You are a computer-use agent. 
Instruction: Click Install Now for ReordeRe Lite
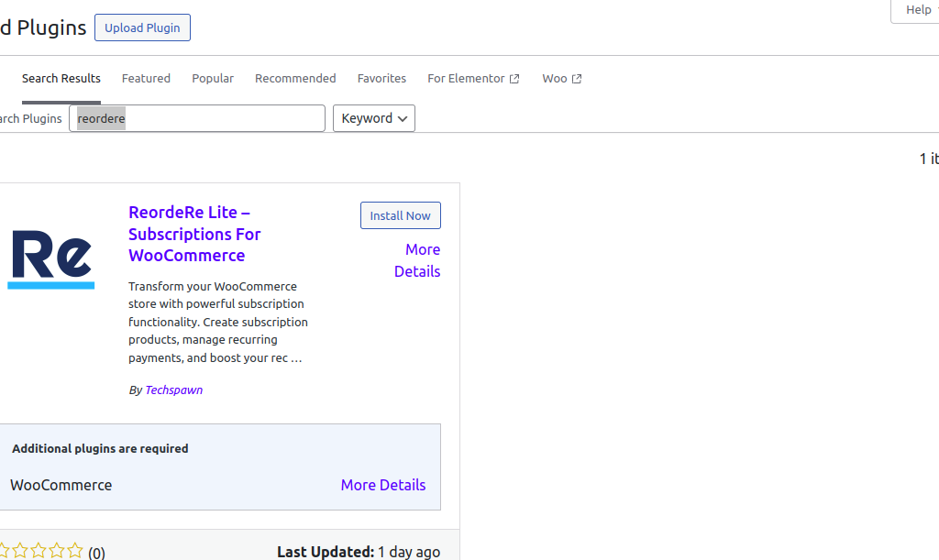[400, 215]
